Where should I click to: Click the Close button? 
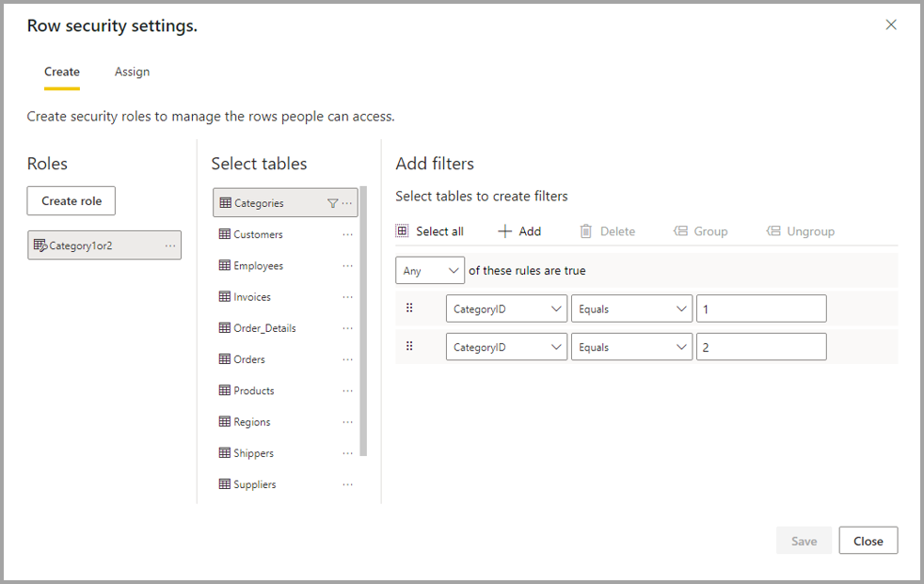(868, 541)
